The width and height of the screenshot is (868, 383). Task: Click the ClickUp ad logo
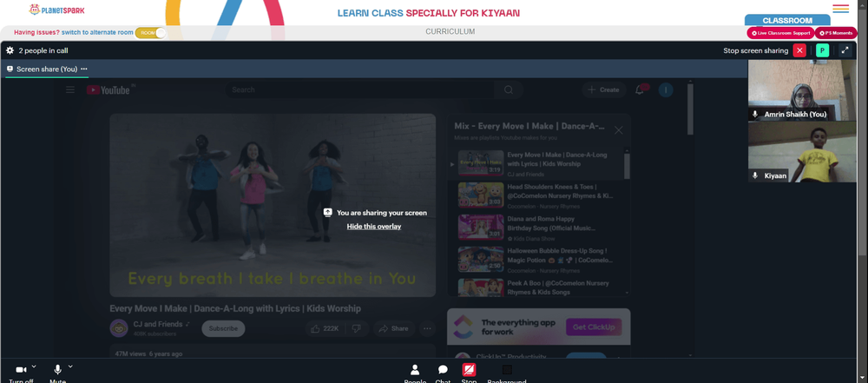(x=463, y=327)
